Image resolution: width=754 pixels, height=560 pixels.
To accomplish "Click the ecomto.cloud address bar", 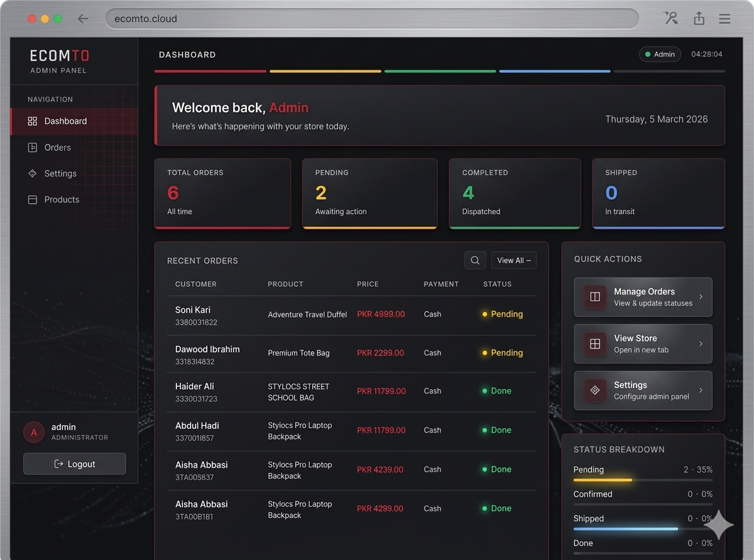I will 372,19.
